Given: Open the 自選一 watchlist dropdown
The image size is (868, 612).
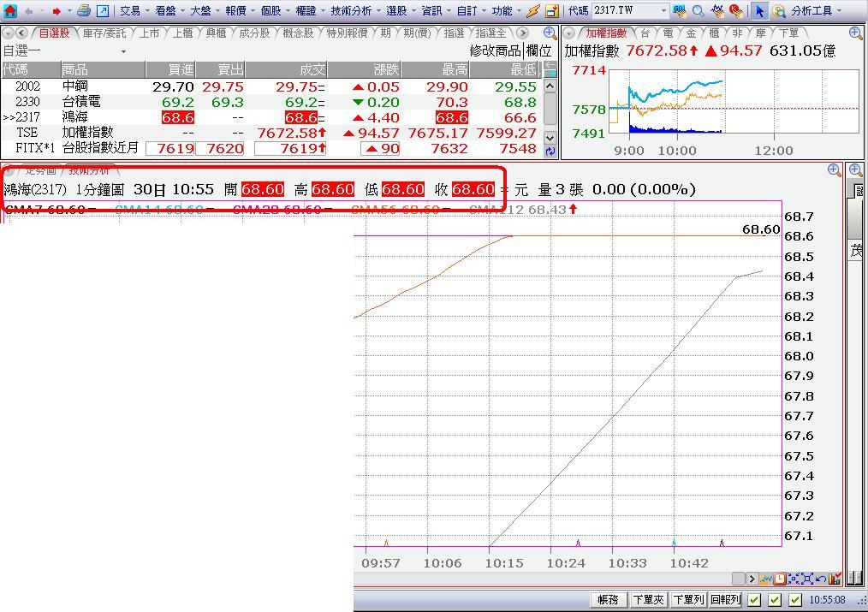Looking at the screenshot, I should click(x=123, y=51).
